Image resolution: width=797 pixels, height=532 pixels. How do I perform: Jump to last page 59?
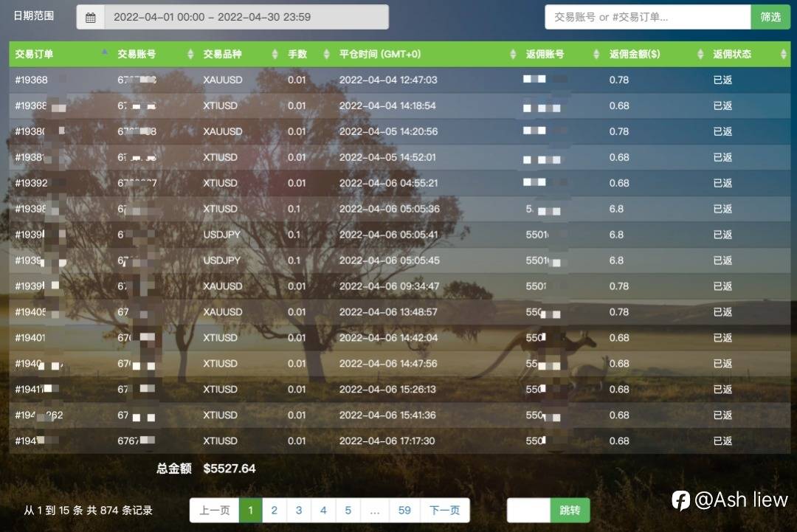pos(404,510)
